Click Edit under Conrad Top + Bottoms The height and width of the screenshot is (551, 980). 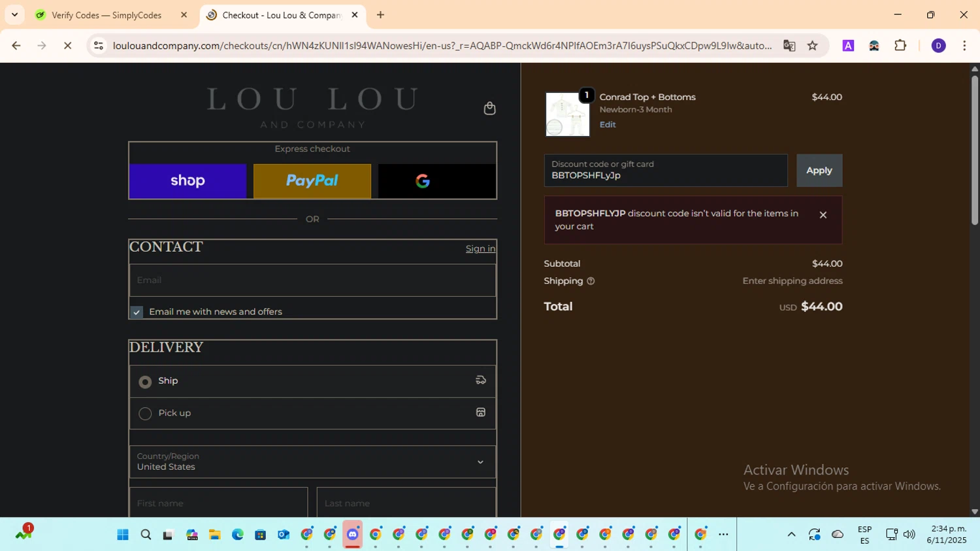click(x=608, y=124)
